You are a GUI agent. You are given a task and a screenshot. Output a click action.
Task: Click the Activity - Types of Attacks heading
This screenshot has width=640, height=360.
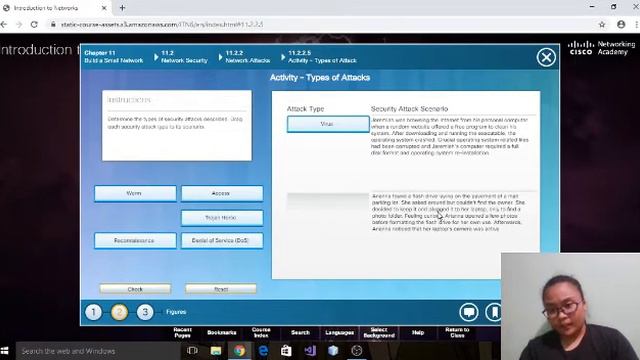[320, 78]
